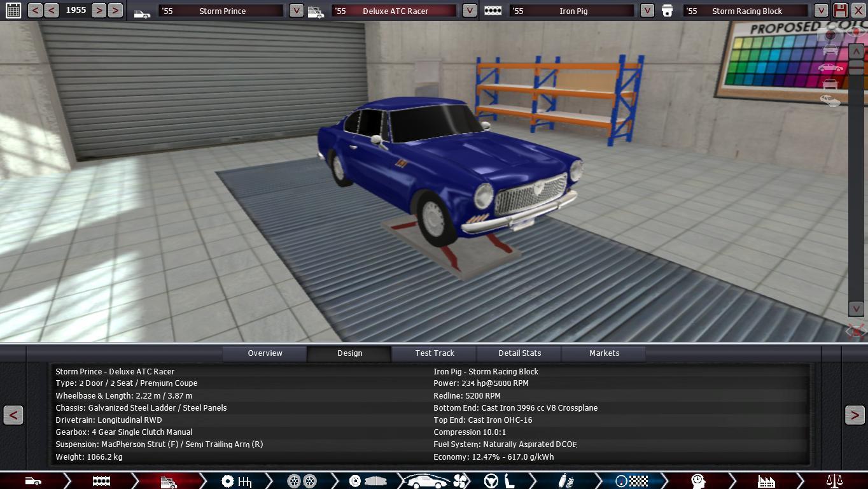The image size is (868, 489).
Task: Switch to the Test Track tab
Action: tap(435, 353)
